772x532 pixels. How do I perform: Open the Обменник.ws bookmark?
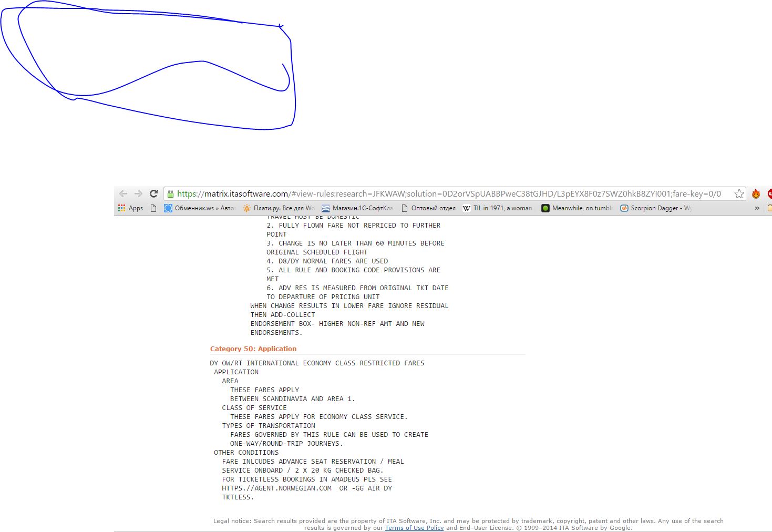(200, 208)
